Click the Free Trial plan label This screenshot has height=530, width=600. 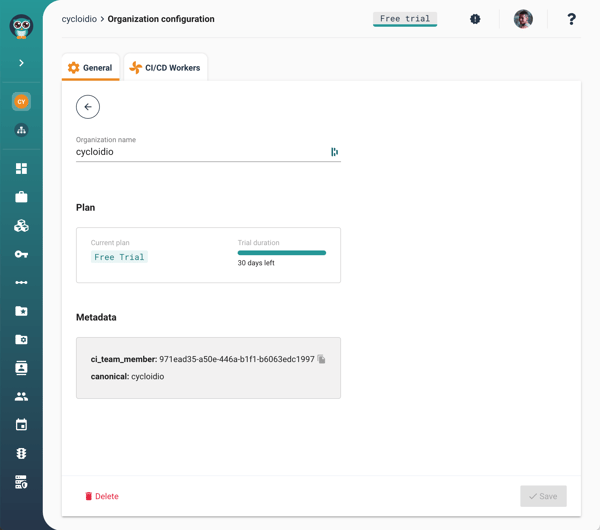119,257
